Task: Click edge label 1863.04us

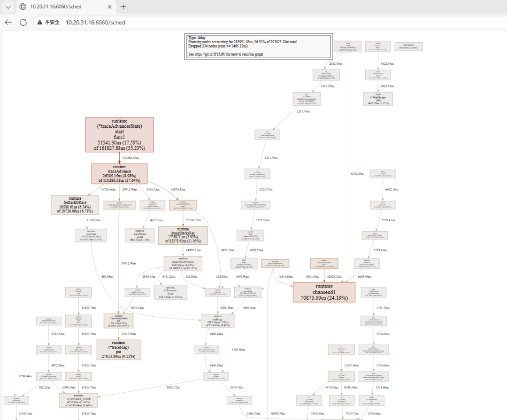Action: pyautogui.click(x=238, y=350)
